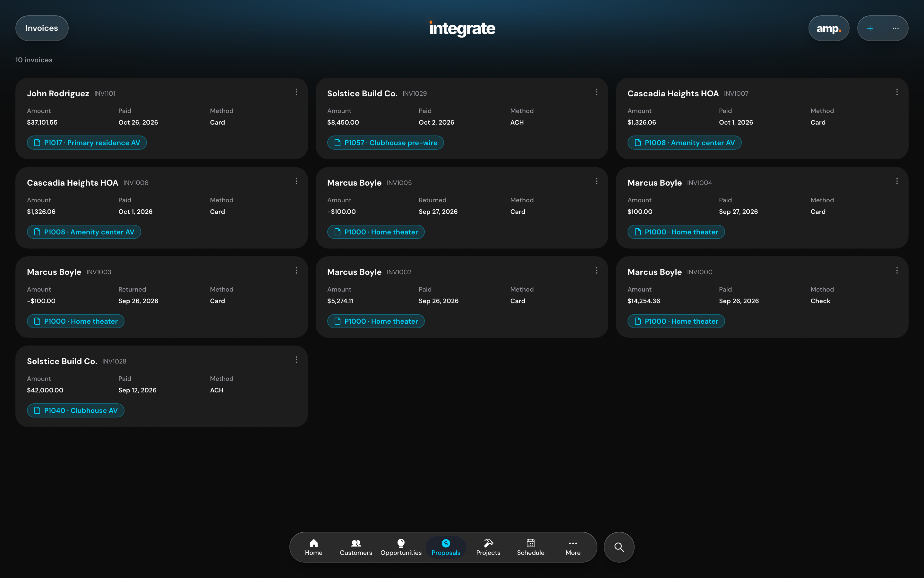924x578 pixels.
Task: Open kebab menu for Marcus Boyle INV1004
Action: [x=897, y=181]
